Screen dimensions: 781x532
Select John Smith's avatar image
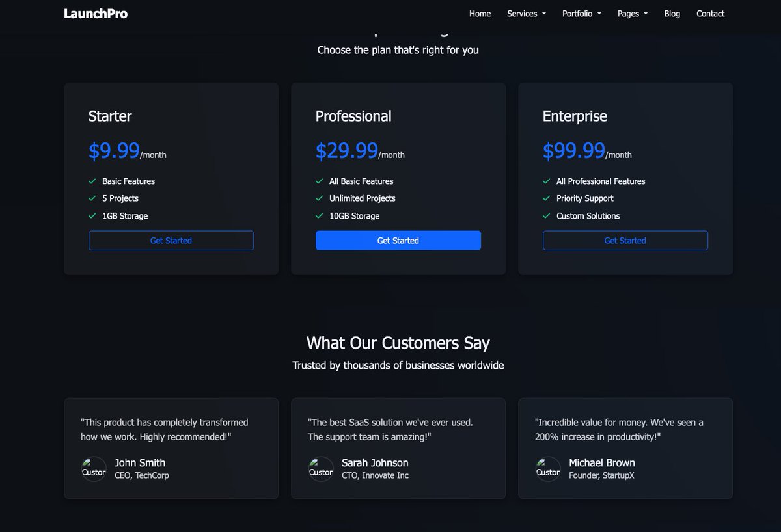[94, 469]
